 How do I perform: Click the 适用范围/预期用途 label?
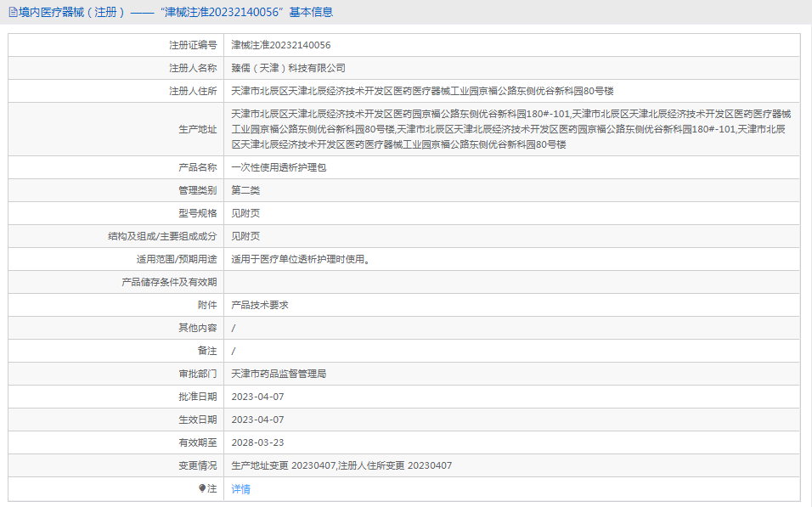(176, 259)
